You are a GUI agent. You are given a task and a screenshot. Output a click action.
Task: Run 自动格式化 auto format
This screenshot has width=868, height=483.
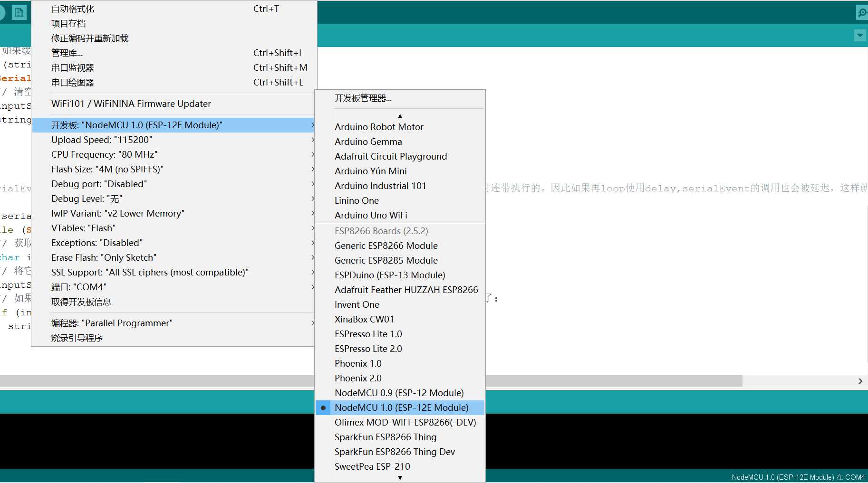click(174, 9)
